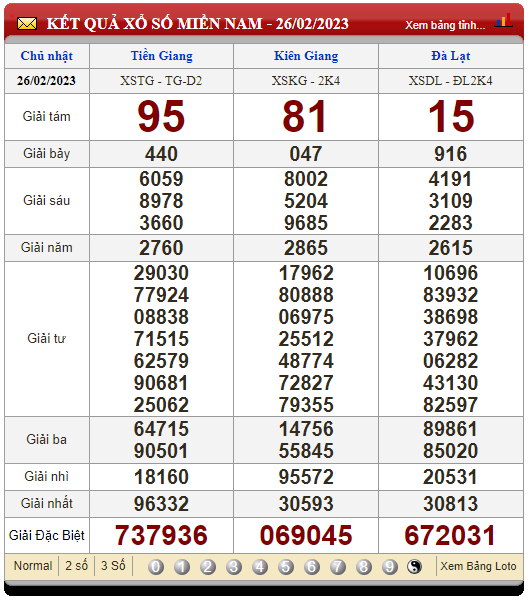The height and width of the screenshot is (596, 529).
Task: Click giải nhì number 95572
Action: tap(306, 477)
